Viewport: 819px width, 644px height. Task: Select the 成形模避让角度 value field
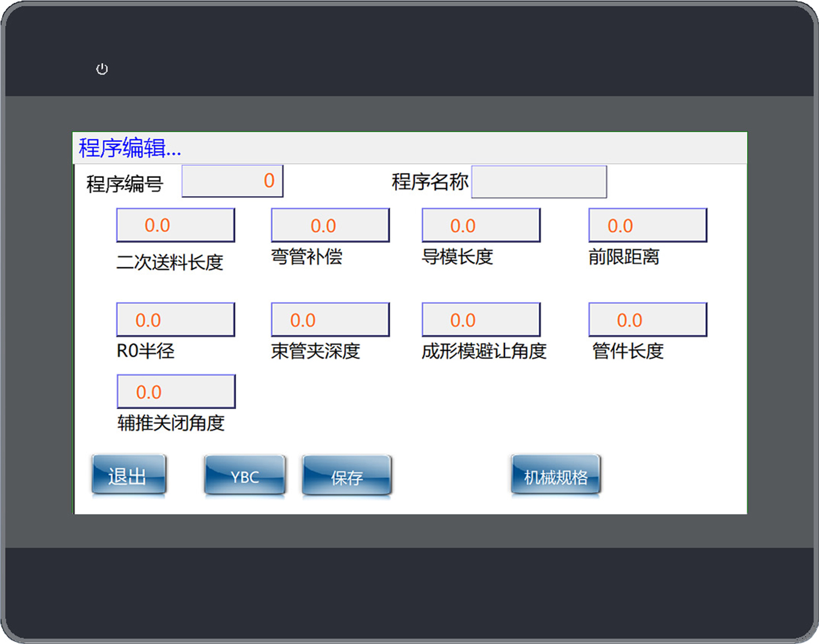point(481,320)
